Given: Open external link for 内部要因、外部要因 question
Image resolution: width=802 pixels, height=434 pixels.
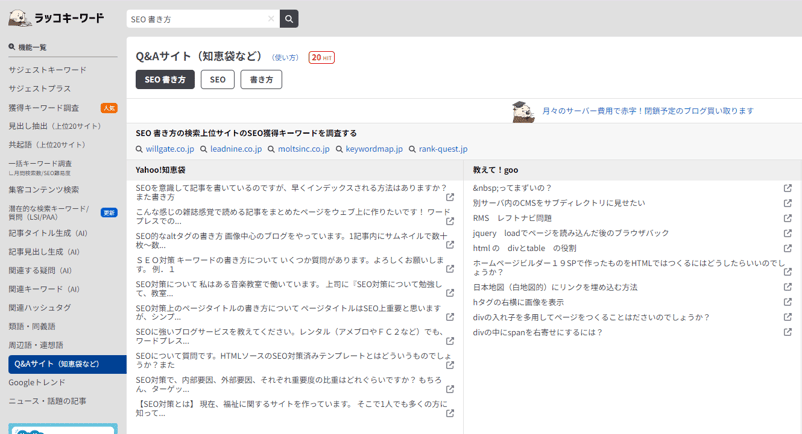Looking at the screenshot, I should click(450, 389).
